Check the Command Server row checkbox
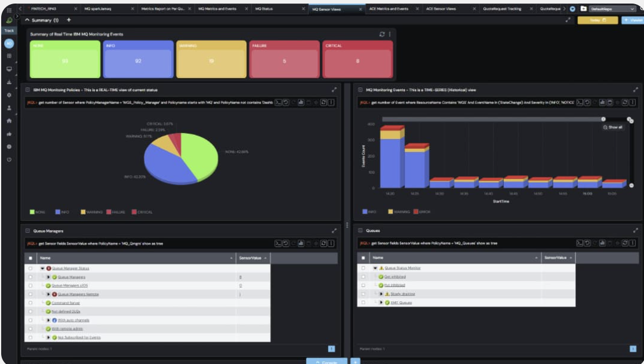Image resolution: width=644 pixels, height=364 pixels. pos(30,303)
